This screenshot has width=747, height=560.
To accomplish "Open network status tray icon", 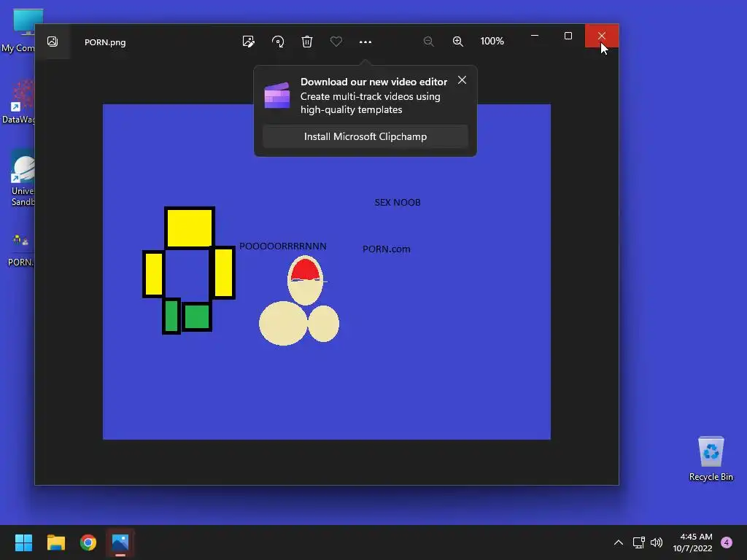I will (x=639, y=542).
